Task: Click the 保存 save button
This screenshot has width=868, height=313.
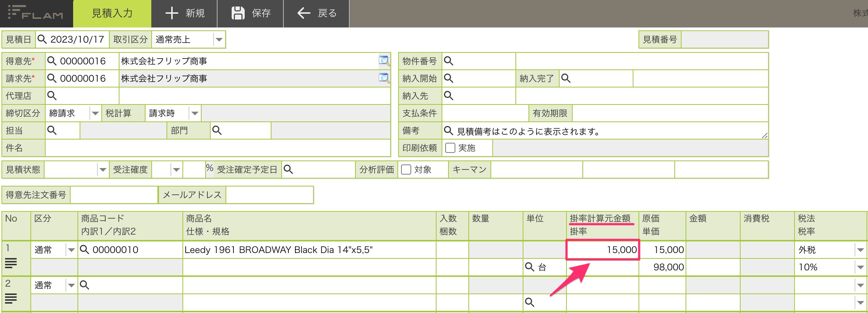Action: point(250,13)
